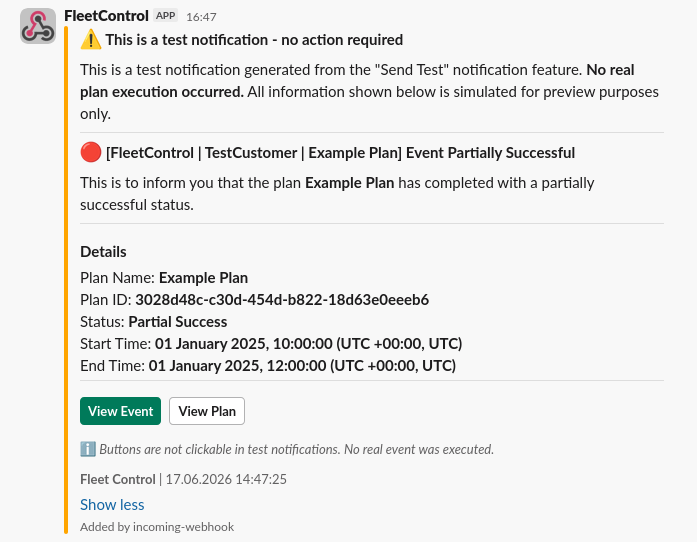Click the green View Event button
697x542 pixels.
click(x=120, y=411)
